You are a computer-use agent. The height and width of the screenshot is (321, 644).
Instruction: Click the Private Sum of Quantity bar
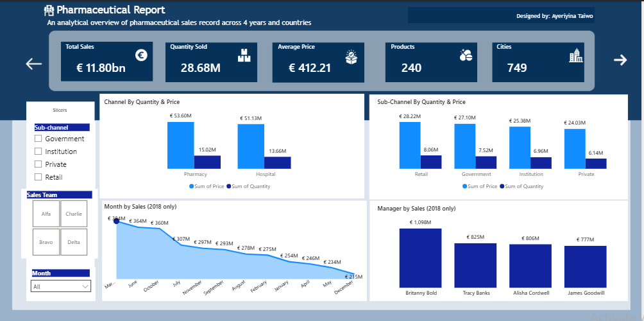point(596,164)
